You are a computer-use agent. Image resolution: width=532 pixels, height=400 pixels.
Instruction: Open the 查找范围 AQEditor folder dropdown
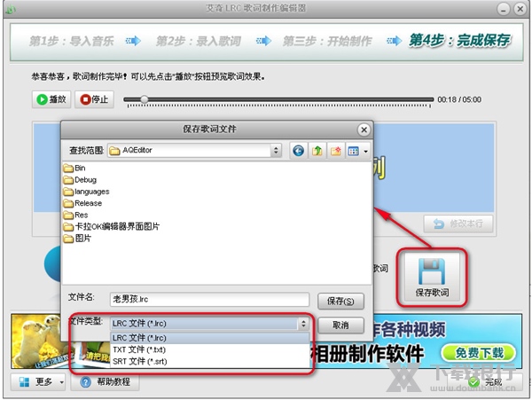[x=276, y=150]
